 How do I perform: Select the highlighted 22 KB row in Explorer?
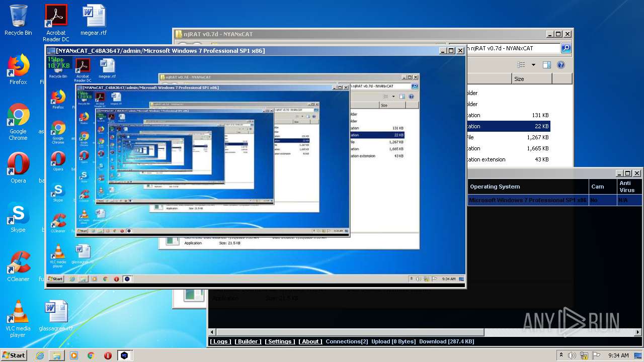509,126
